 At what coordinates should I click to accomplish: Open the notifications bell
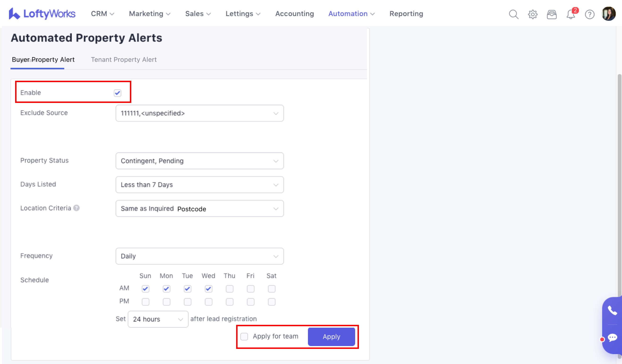pyautogui.click(x=571, y=14)
